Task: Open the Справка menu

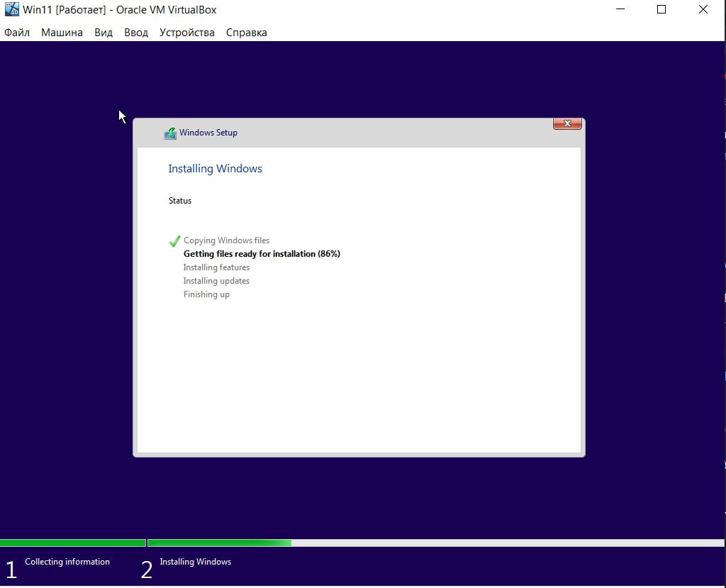Action: pyautogui.click(x=246, y=33)
